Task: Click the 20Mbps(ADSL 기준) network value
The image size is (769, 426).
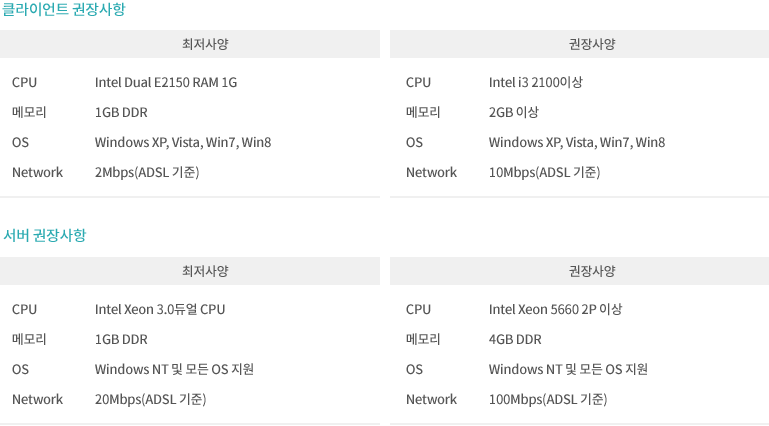Action: click(x=150, y=399)
